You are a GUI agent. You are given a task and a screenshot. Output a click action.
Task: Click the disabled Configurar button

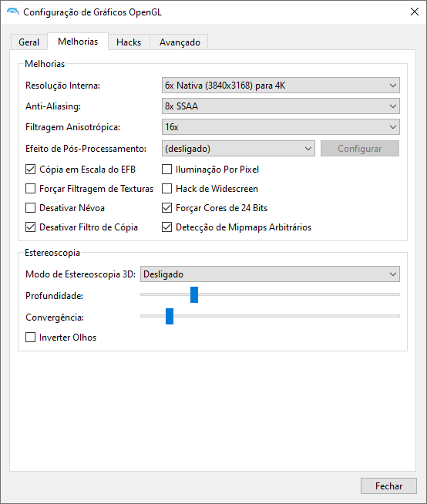(x=360, y=149)
